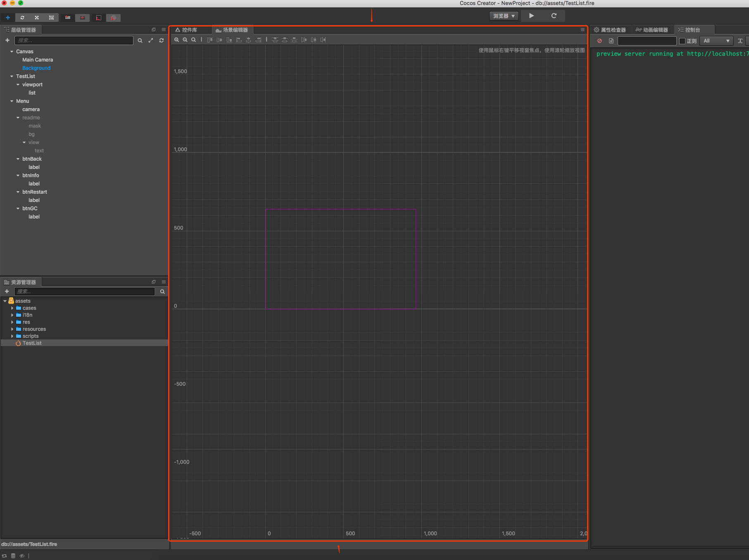The width and height of the screenshot is (749, 560).
Task: Align selected nodes to vertical center
Action: tap(219, 40)
